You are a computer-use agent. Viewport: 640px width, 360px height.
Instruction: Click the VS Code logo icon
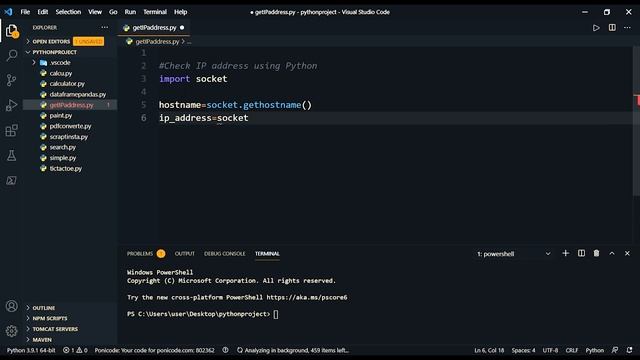coord(9,12)
